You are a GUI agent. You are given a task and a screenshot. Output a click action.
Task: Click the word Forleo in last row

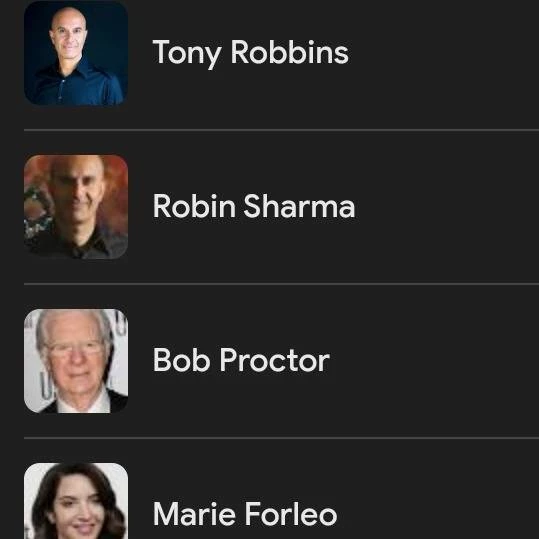(291, 514)
